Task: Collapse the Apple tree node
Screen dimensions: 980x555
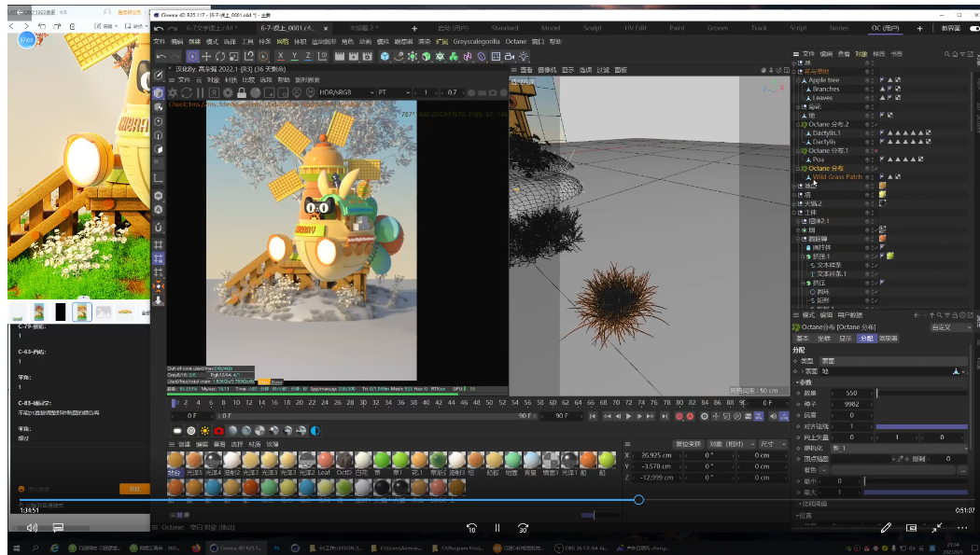Action: click(x=798, y=80)
